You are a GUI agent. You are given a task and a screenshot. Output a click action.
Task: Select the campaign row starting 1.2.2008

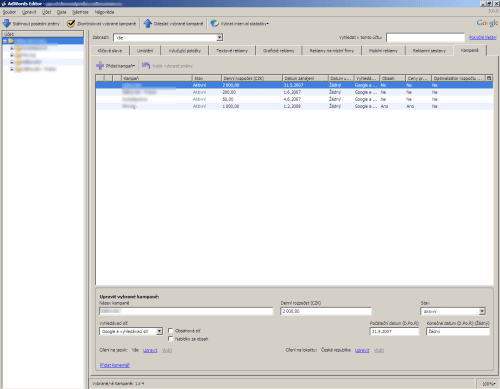coord(294,106)
